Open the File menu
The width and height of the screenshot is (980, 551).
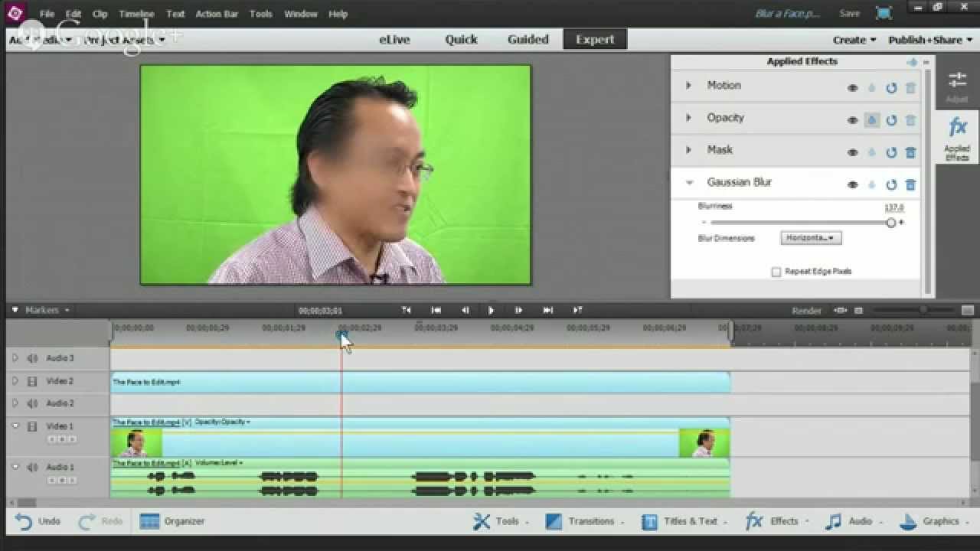click(x=47, y=14)
